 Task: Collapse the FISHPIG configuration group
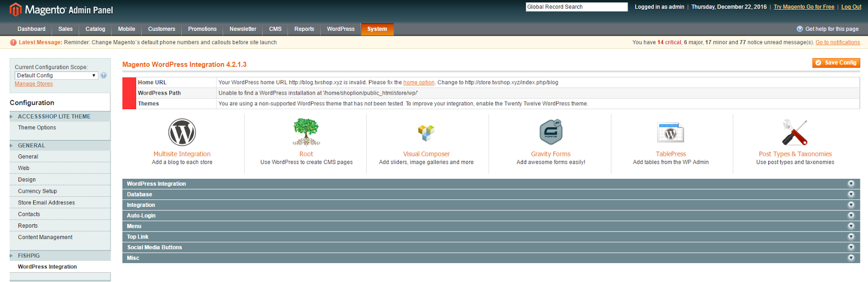[x=60, y=255]
